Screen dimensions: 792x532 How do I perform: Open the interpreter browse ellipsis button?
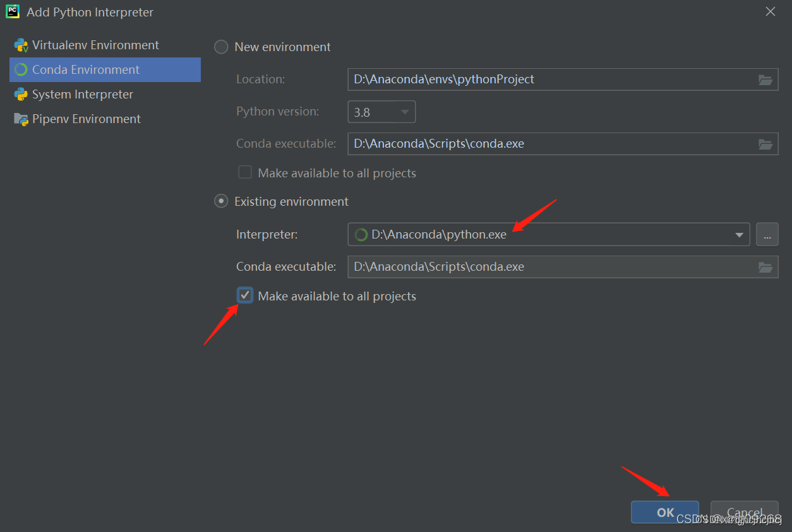pyautogui.click(x=767, y=235)
